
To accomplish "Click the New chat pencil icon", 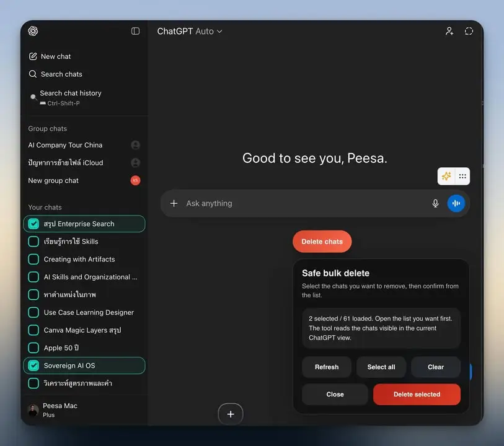I will pyautogui.click(x=33, y=56).
